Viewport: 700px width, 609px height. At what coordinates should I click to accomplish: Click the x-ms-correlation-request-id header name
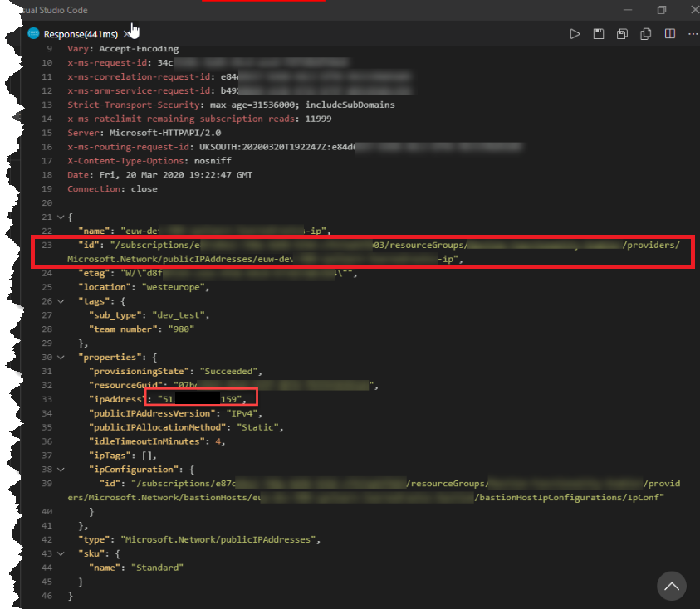pyautogui.click(x=139, y=76)
